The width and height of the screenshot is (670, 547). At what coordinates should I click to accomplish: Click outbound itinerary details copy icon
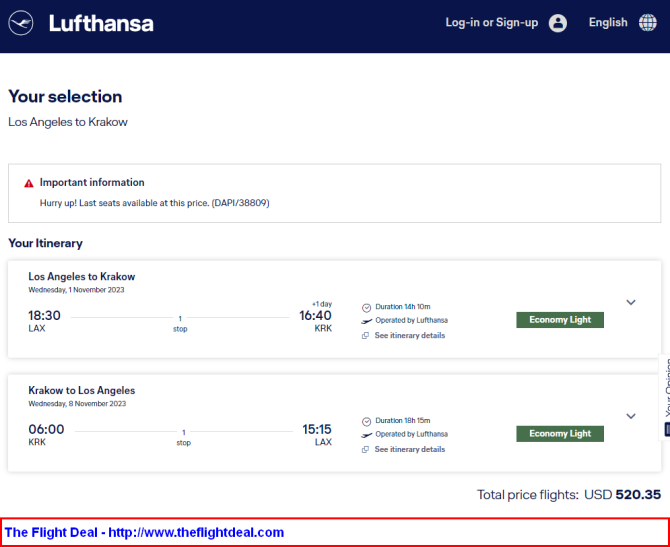coord(365,336)
